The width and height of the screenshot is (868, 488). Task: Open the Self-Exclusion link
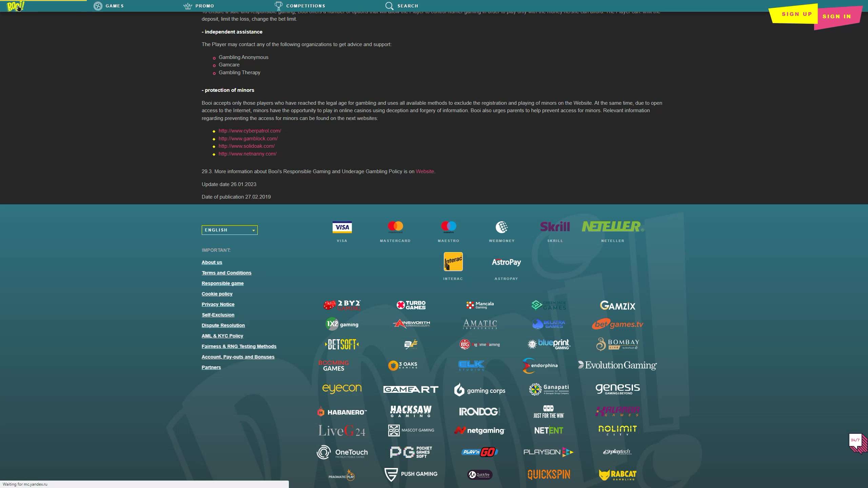click(218, 315)
